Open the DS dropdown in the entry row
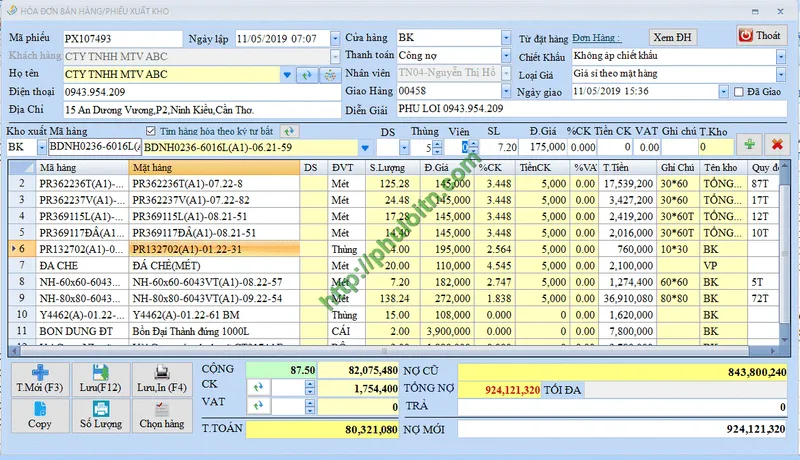 point(404,148)
